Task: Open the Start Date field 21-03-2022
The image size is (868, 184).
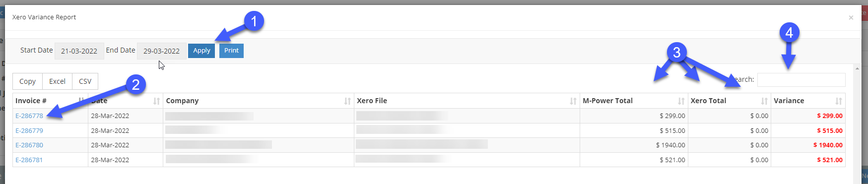Action: pos(79,51)
